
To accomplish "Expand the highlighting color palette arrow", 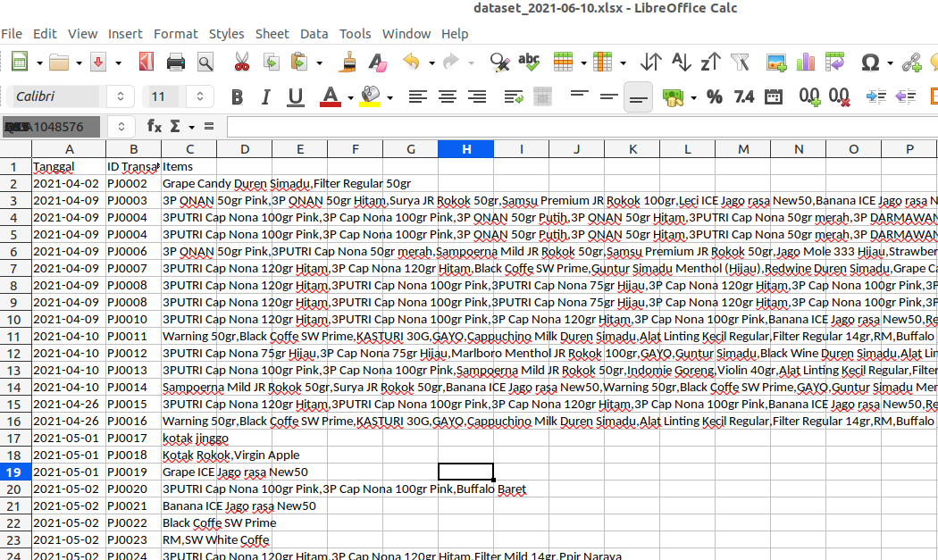I will point(390,97).
